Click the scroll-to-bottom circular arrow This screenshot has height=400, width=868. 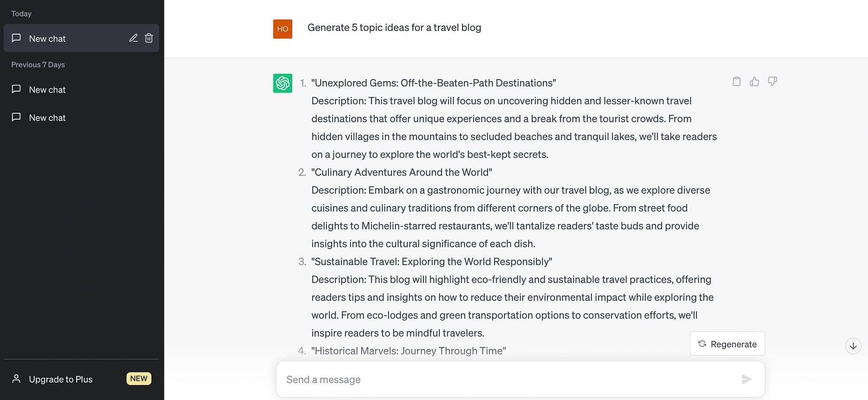click(854, 346)
